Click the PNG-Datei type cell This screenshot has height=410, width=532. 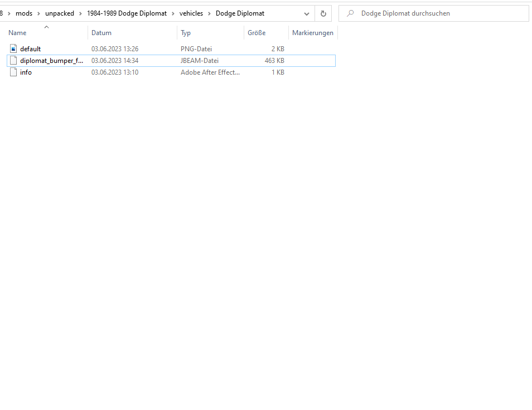[x=196, y=49]
